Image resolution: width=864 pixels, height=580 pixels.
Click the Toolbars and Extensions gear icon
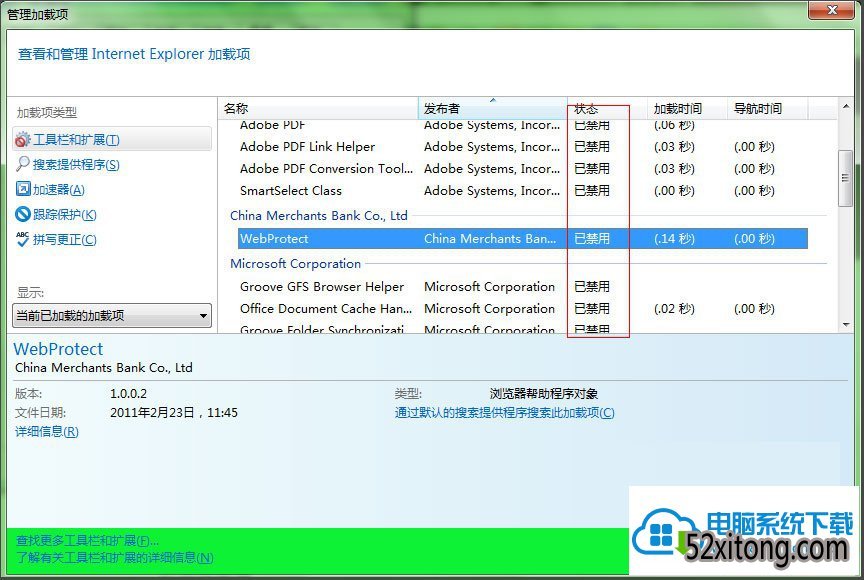click(x=23, y=140)
